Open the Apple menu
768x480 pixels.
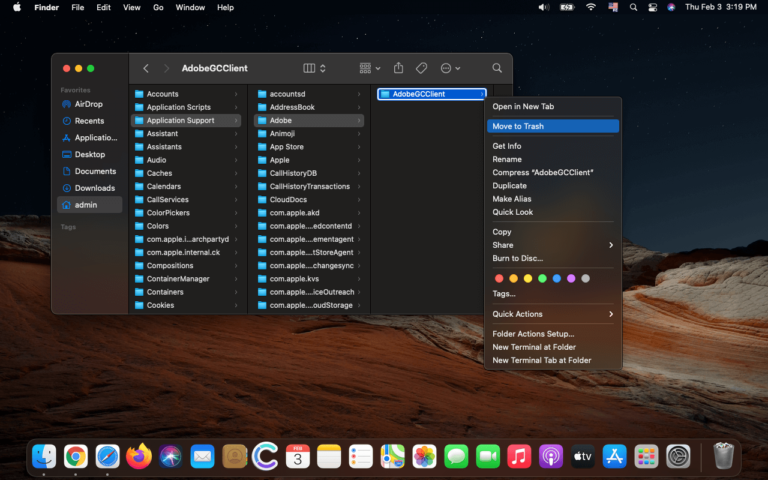[17, 7]
